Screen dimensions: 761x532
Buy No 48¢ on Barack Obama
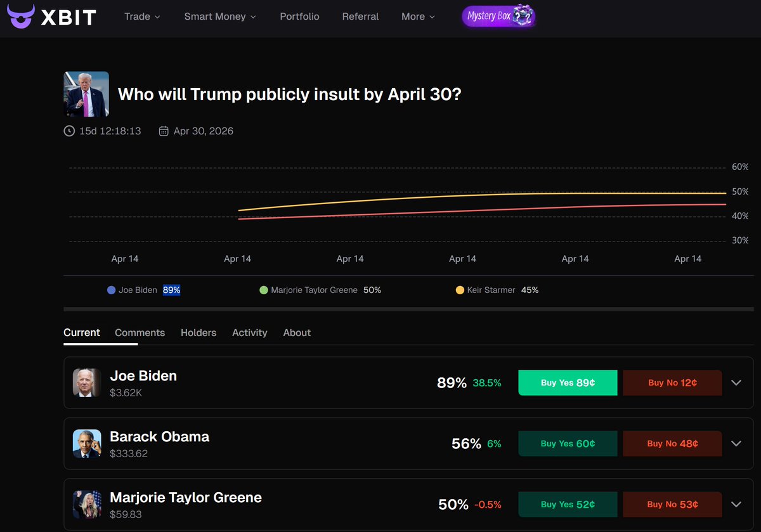[x=672, y=443]
